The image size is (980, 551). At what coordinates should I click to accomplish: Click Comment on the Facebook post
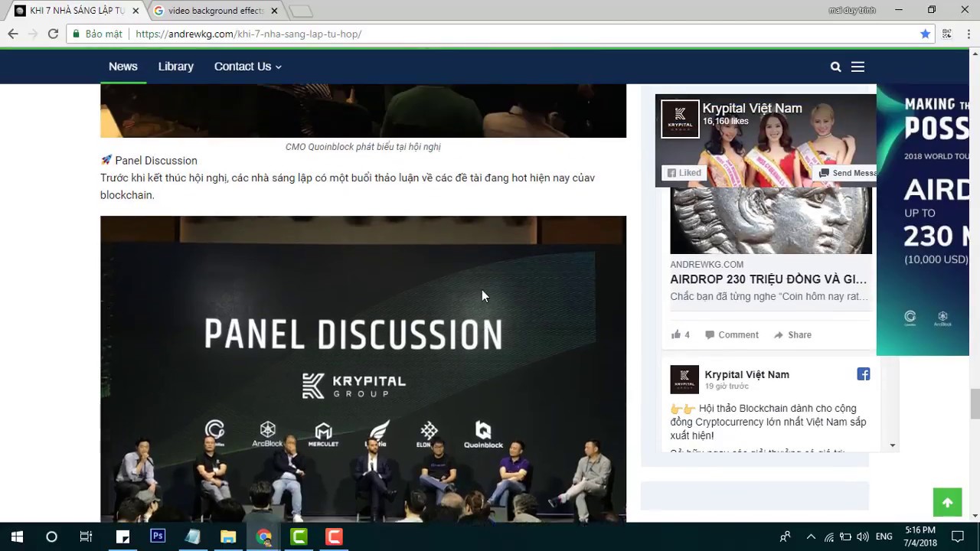pyautogui.click(x=732, y=334)
